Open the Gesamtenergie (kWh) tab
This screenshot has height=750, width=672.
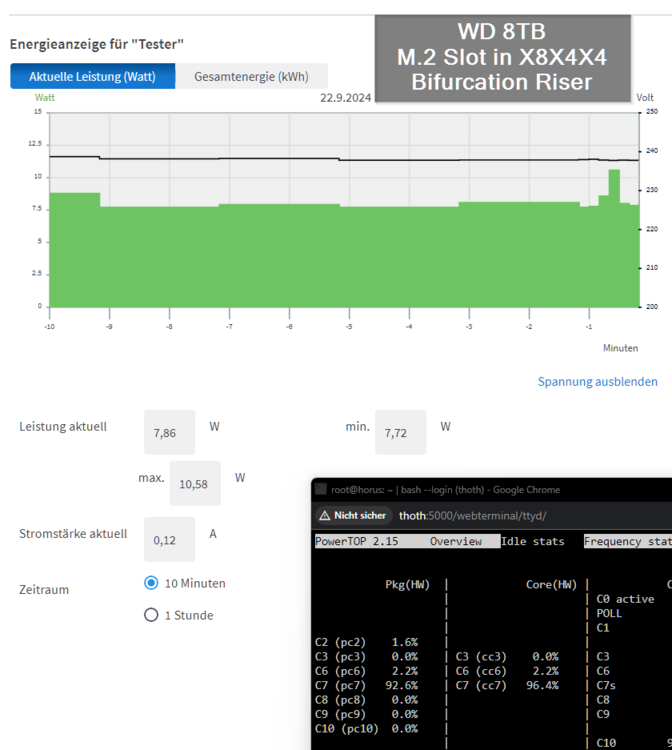(x=251, y=77)
